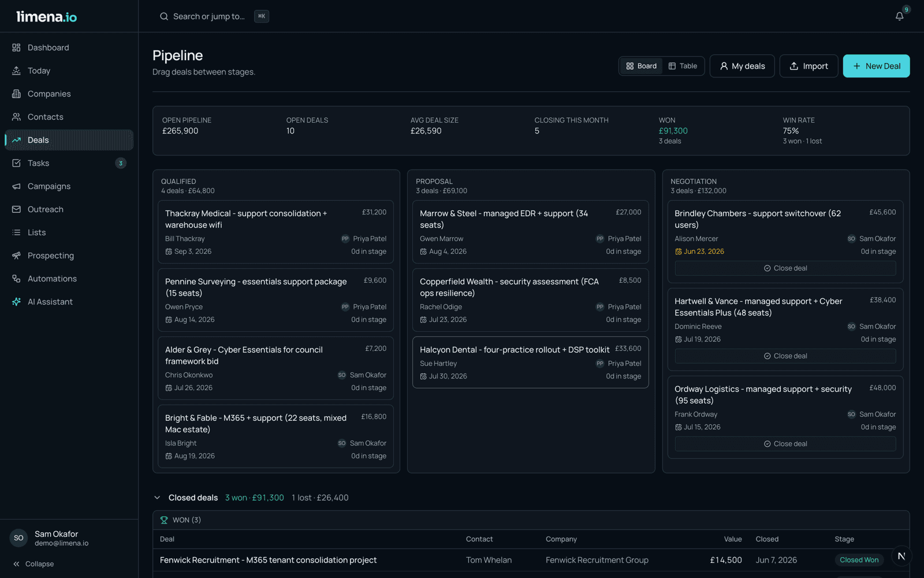The width and height of the screenshot is (924, 578).
Task: Collapse the sidebar with Collapse chevrons
Action: pos(33,564)
